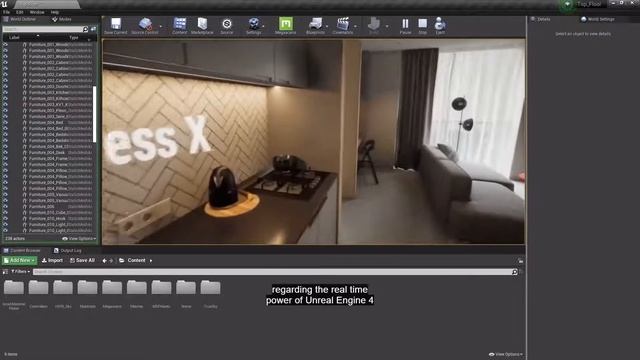Select the World Outliner tab
Image resolution: width=640 pixels, height=360 pixels.
(20, 19)
